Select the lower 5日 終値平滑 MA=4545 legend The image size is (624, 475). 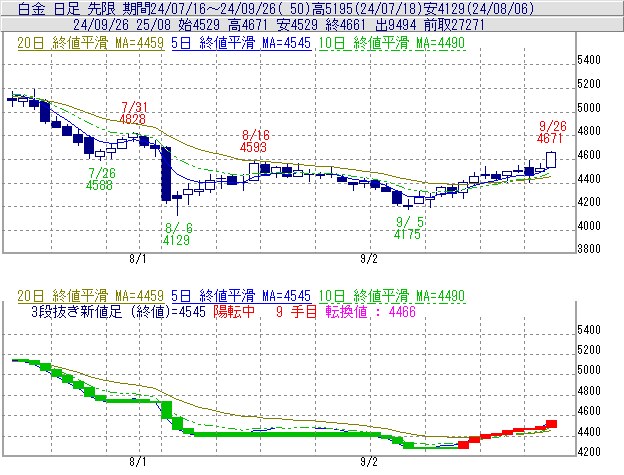tap(241, 296)
